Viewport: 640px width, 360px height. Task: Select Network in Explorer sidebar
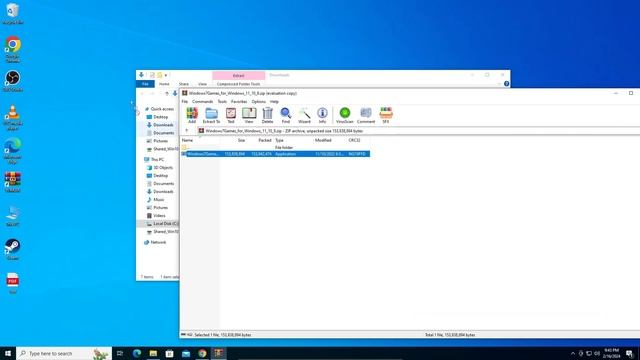pyautogui.click(x=158, y=242)
